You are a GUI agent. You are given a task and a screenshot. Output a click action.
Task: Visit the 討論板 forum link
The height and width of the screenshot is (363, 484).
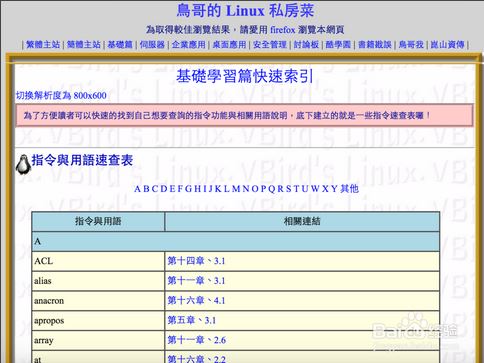coord(306,44)
